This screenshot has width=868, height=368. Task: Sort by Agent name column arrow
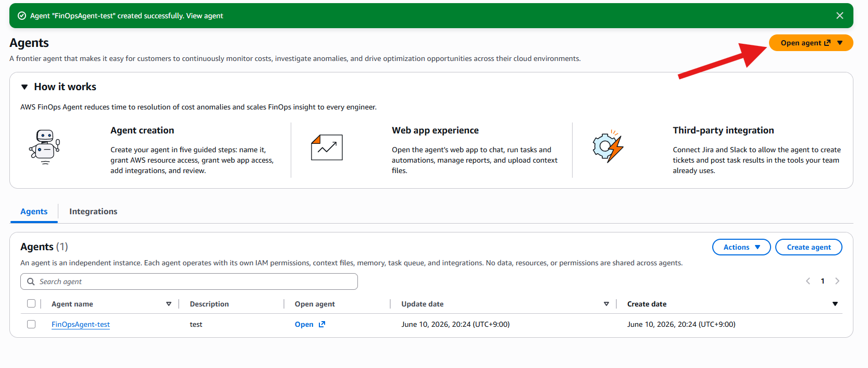pyautogui.click(x=169, y=304)
